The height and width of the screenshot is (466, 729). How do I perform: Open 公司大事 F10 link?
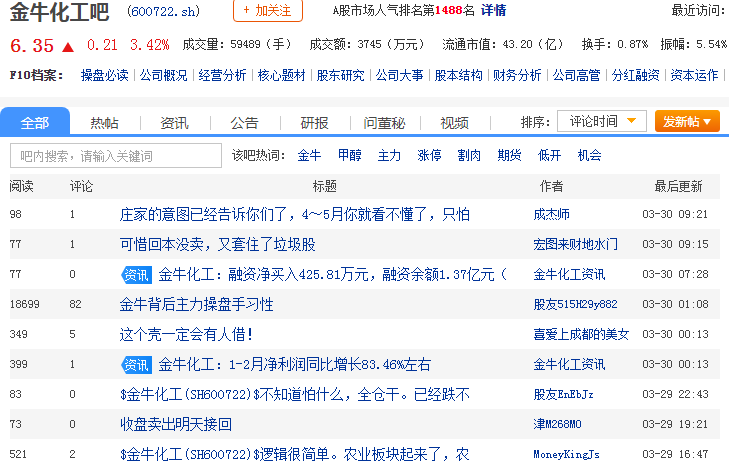click(x=399, y=75)
